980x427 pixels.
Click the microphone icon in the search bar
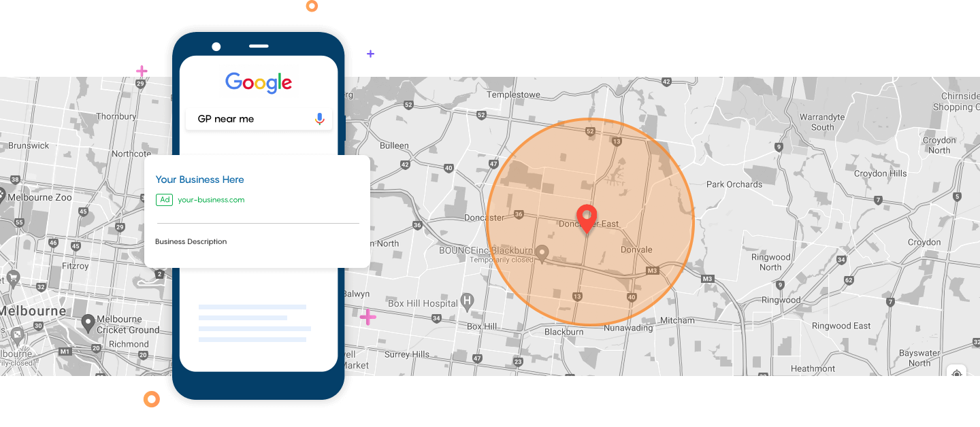319,118
